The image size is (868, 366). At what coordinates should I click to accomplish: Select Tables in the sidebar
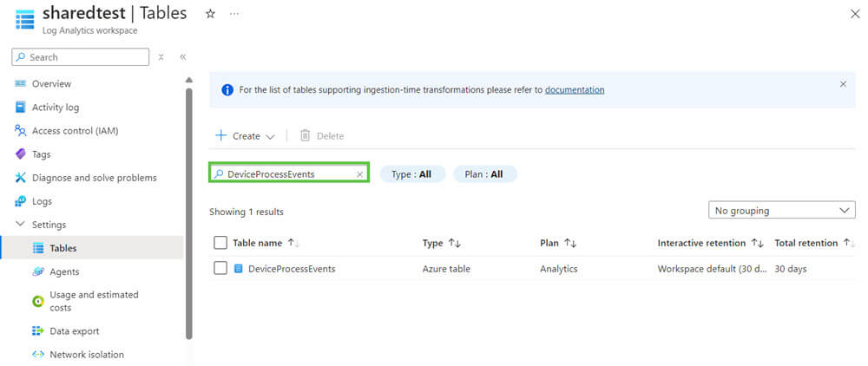pyautogui.click(x=92, y=248)
